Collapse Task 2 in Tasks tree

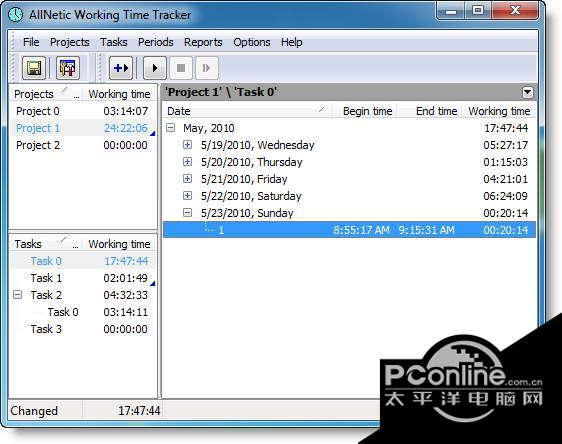tap(17, 295)
